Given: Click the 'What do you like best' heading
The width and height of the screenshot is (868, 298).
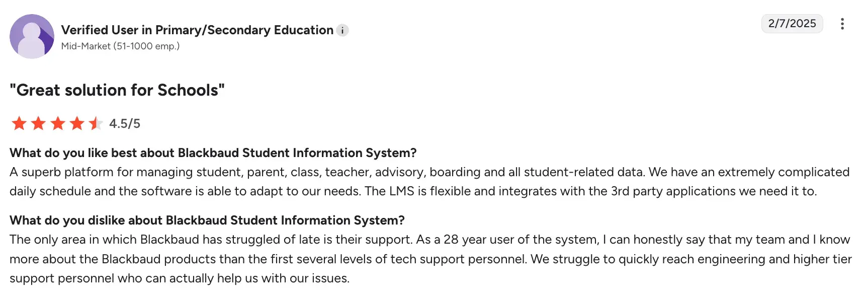Looking at the screenshot, I should [213, 153].
